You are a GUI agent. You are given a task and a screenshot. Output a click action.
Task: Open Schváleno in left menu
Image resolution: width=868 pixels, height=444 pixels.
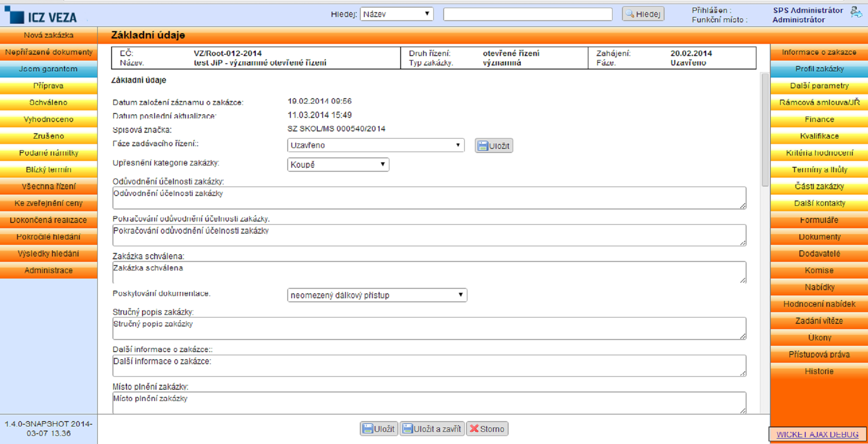pyautogui.click(x=48, y=102)
